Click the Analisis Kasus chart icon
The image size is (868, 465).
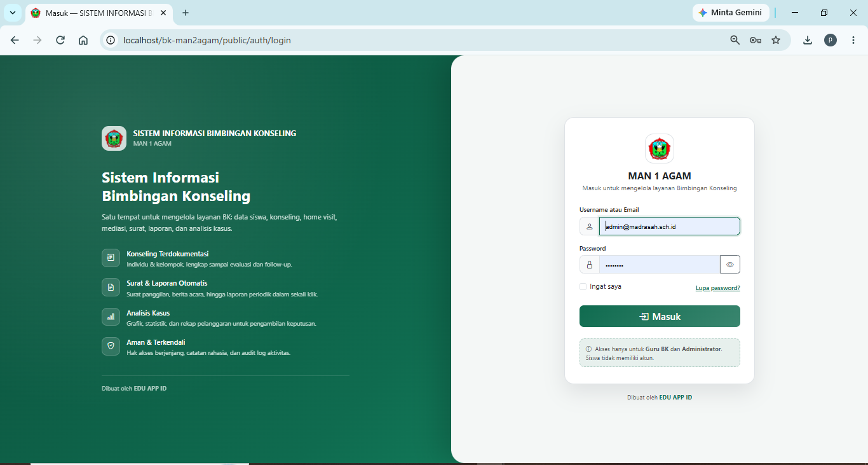tap(111, 317)
